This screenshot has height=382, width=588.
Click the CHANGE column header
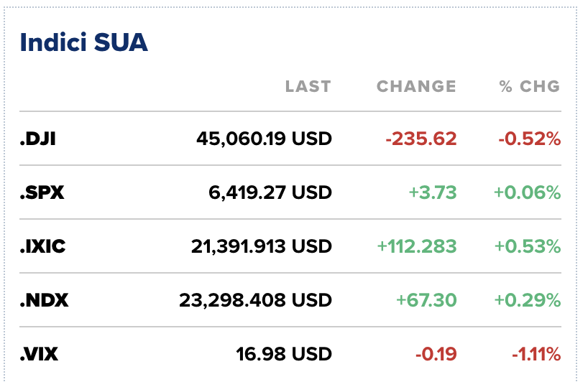point(416,87)
